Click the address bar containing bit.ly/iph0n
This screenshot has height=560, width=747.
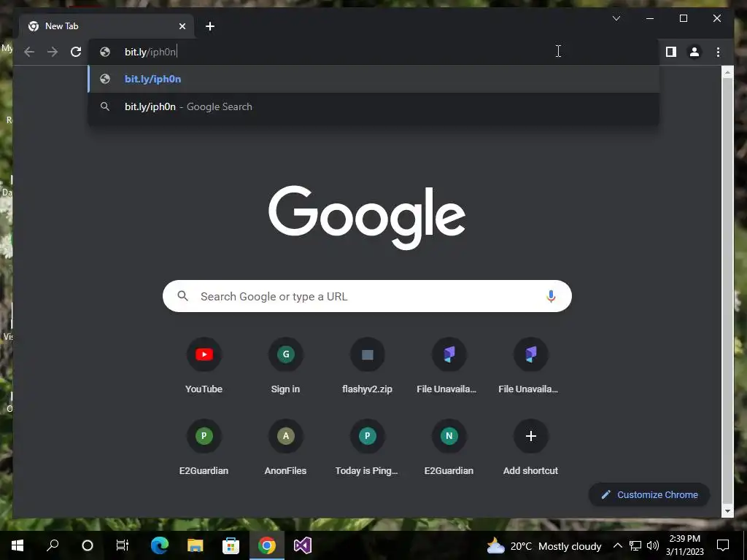click(373, 52)
